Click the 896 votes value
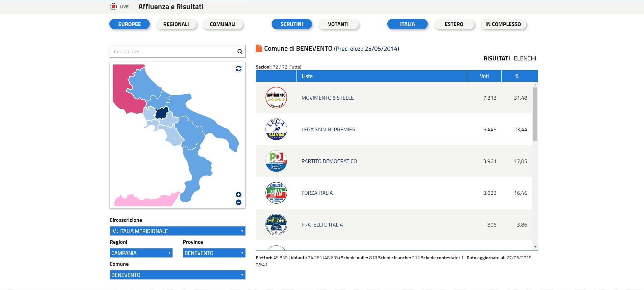 coord(492,225)
